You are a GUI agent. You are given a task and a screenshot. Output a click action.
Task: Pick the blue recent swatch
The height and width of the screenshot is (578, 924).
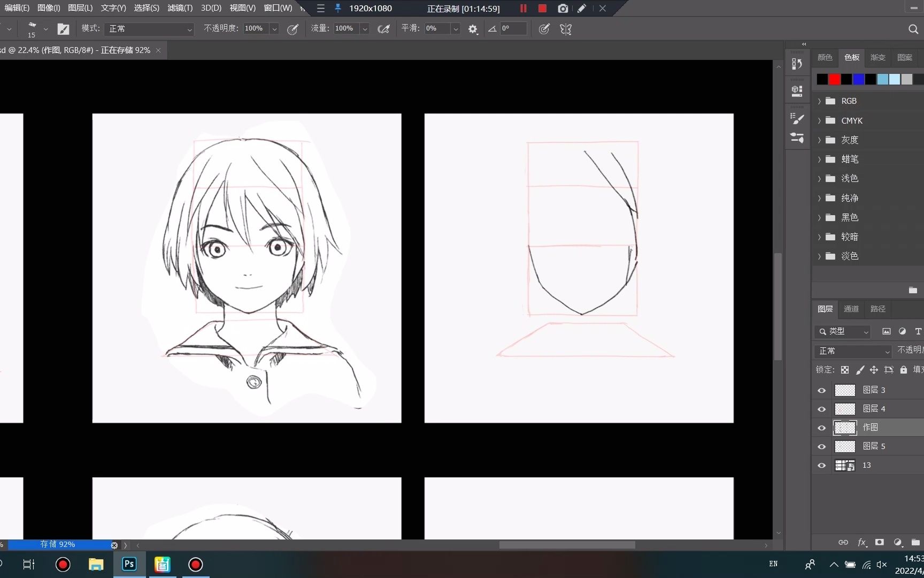(x=859, y=79)
